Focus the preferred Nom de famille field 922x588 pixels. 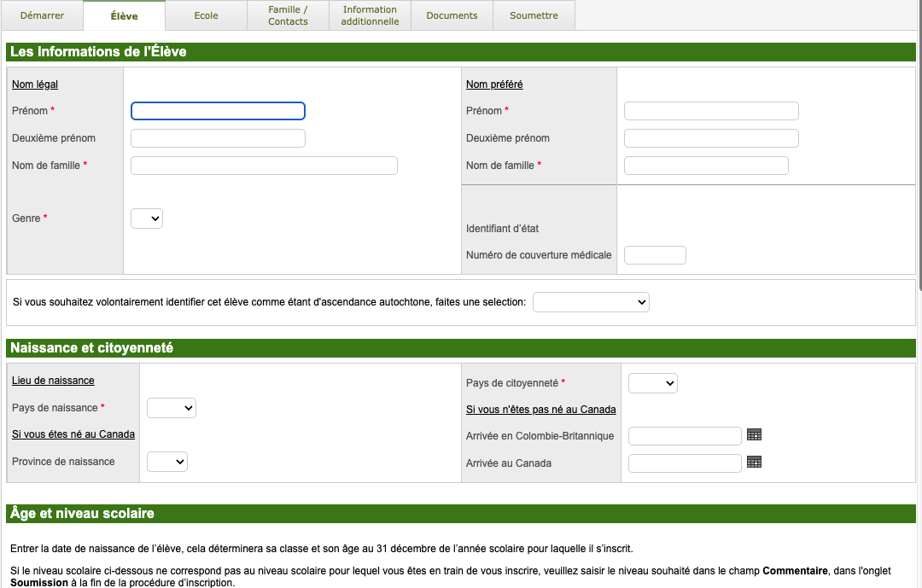(x=706, y=166)
